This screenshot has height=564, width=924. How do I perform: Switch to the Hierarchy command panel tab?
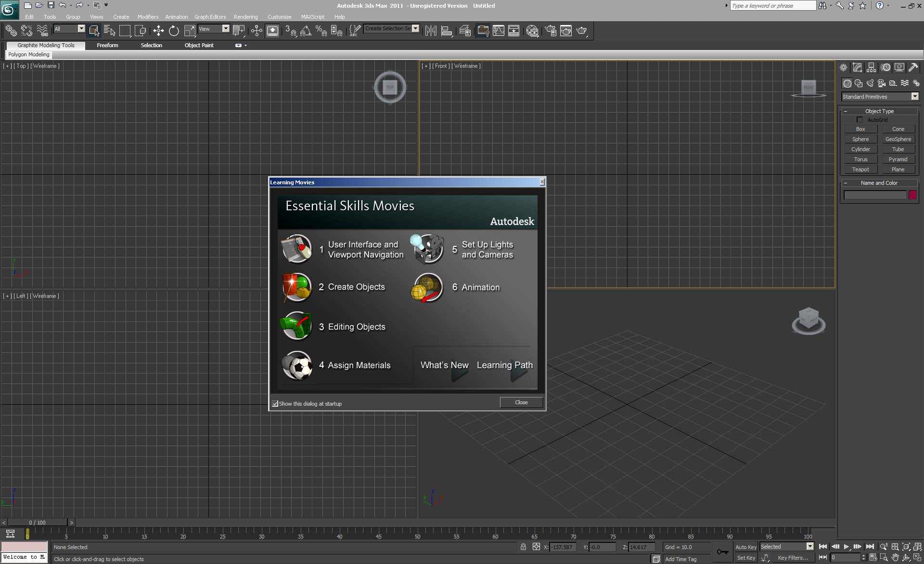click(871, 68)
